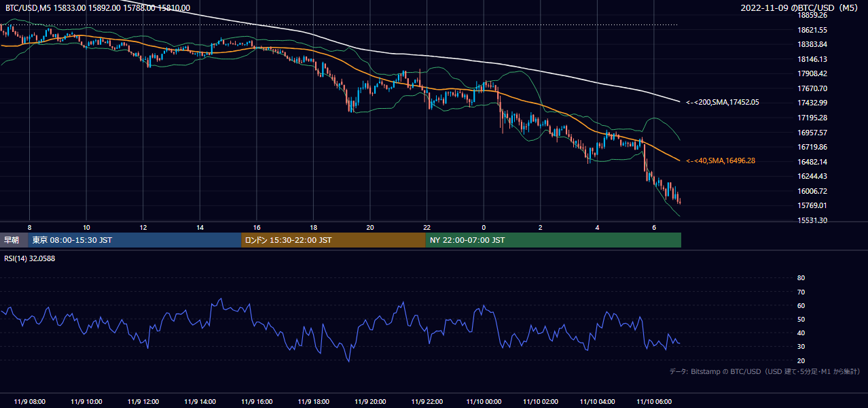Viewport: 868px width, 408px height.
Task: Click the bottom time label 11/10 06:00
Action: tap(654, 402)
